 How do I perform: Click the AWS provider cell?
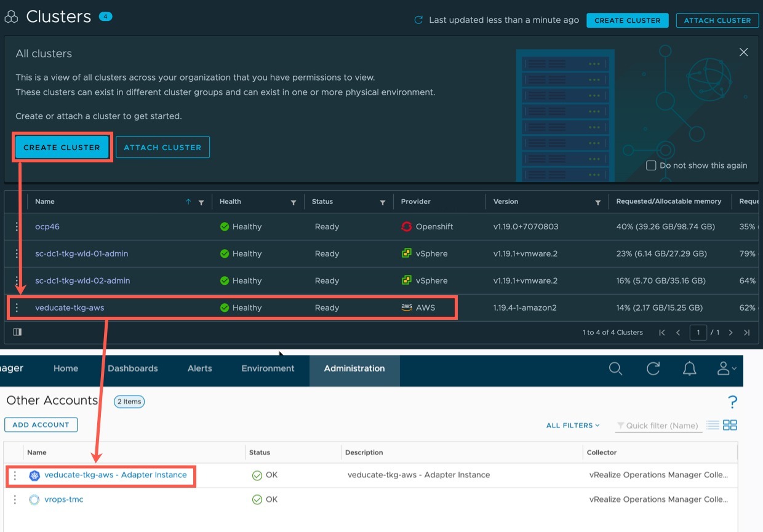tap(418, 308)
